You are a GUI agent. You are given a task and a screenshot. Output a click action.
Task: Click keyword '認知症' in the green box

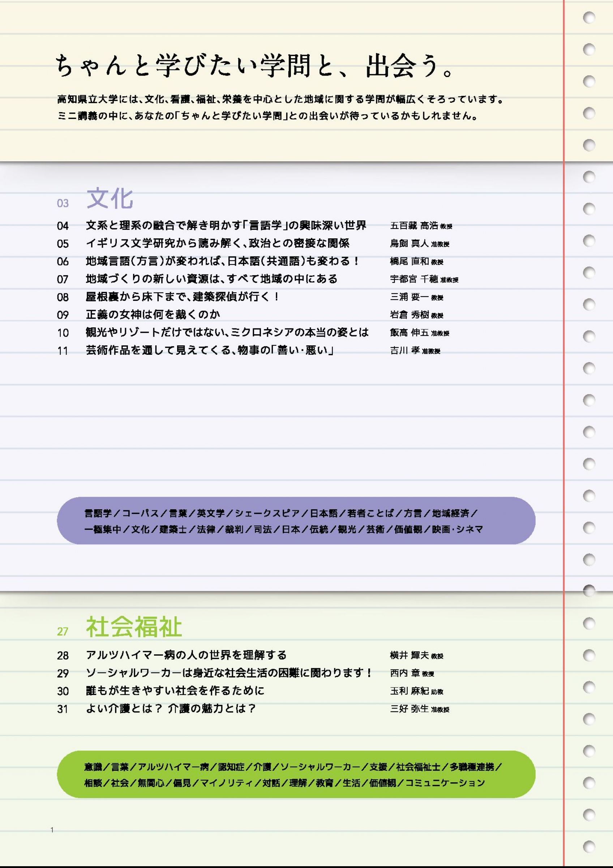tap(232, 767)
